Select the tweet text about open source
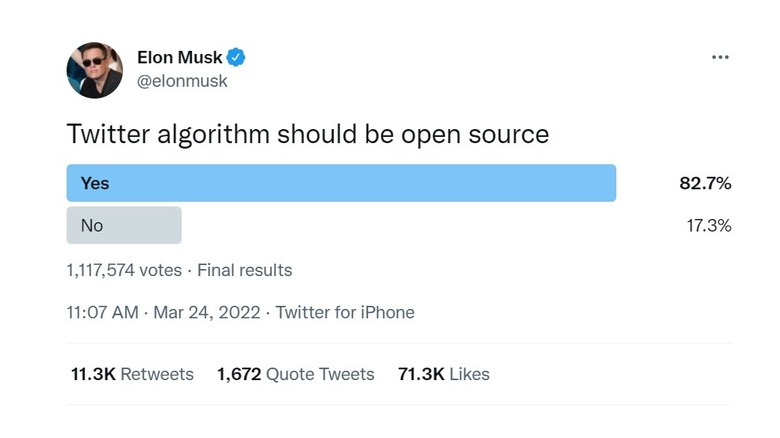This screenshot has width=780, height=438. coord(308,134)
